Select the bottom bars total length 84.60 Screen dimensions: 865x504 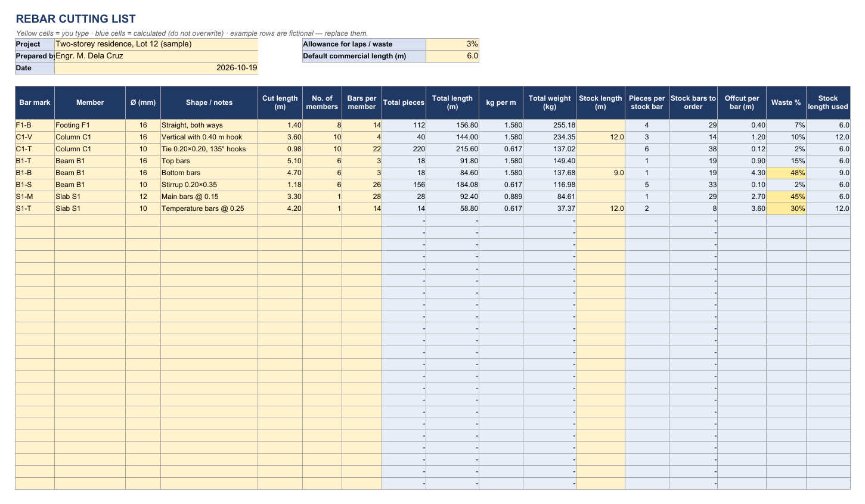point(452,173)
